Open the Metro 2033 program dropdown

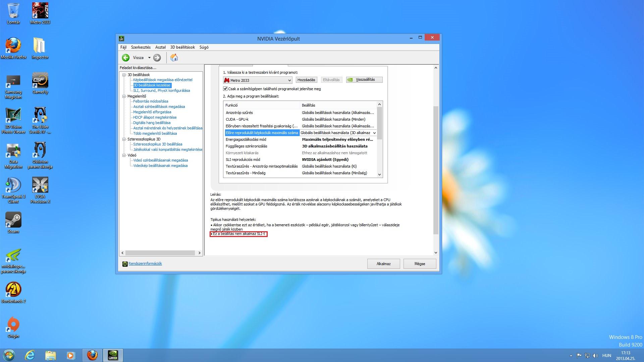click(258, 80)
